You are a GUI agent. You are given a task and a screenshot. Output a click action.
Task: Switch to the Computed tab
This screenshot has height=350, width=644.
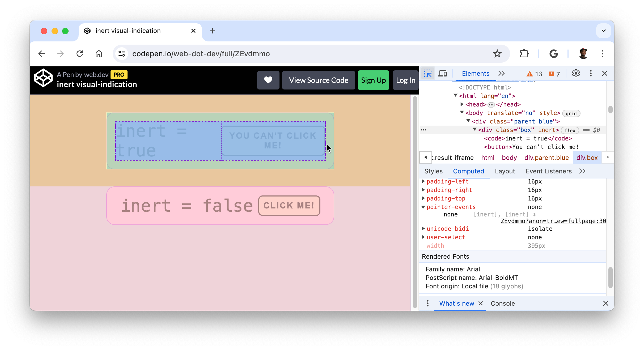pyautogui.click(x=469, y=171)
